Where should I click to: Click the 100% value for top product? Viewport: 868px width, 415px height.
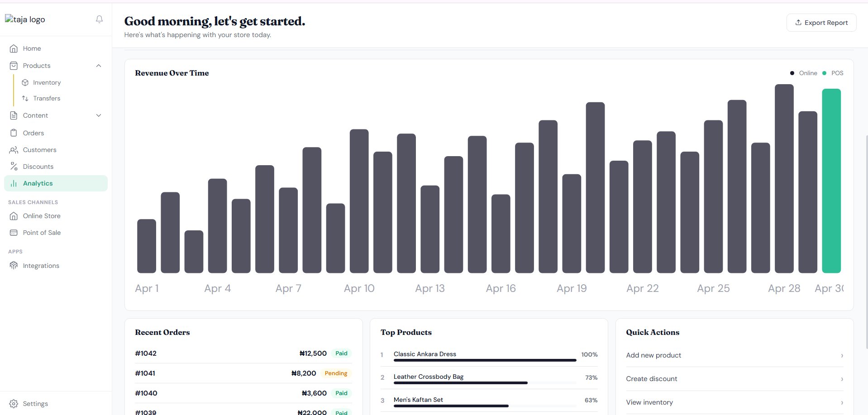pyautogui.click(x=589, y=354)
